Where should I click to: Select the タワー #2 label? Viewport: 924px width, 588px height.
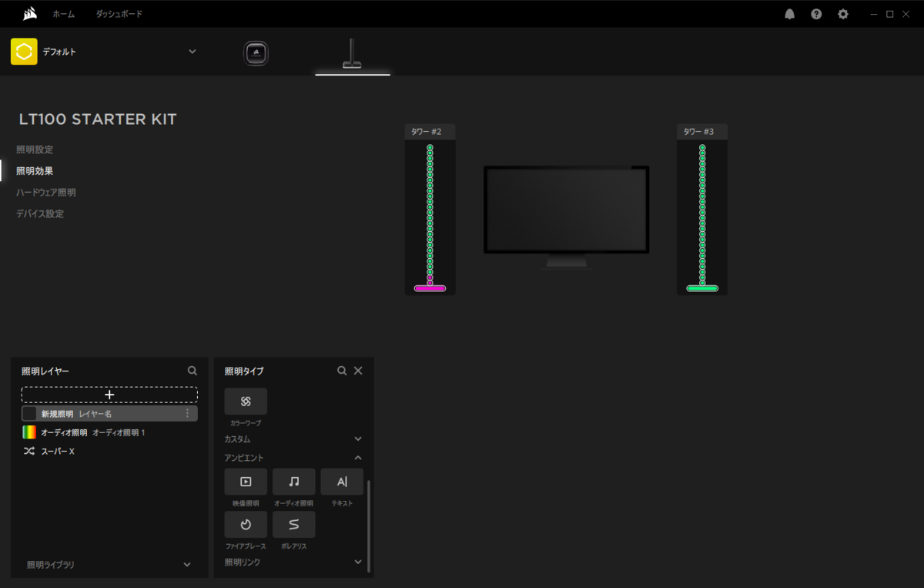coord(427,132)
